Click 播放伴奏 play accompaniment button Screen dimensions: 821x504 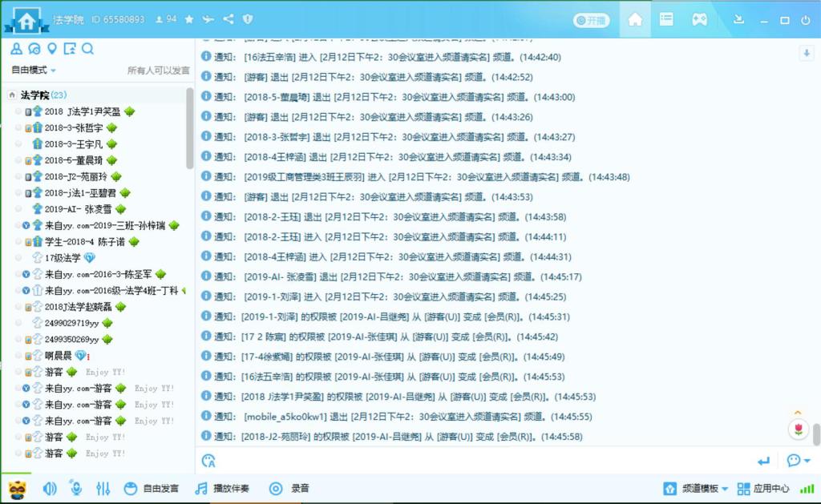(222, 488)
